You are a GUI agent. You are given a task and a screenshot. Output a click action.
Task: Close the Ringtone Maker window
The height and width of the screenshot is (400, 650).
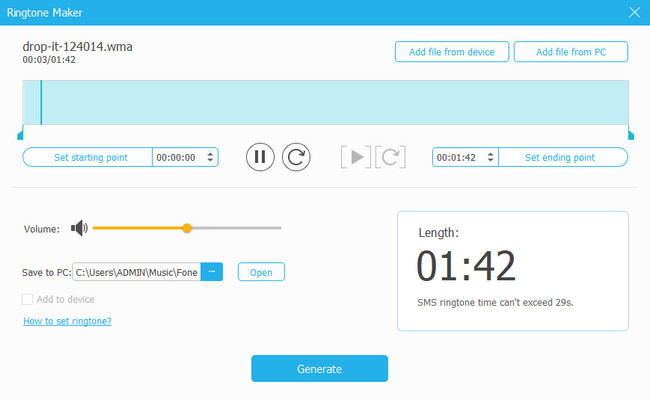(634, 12)
